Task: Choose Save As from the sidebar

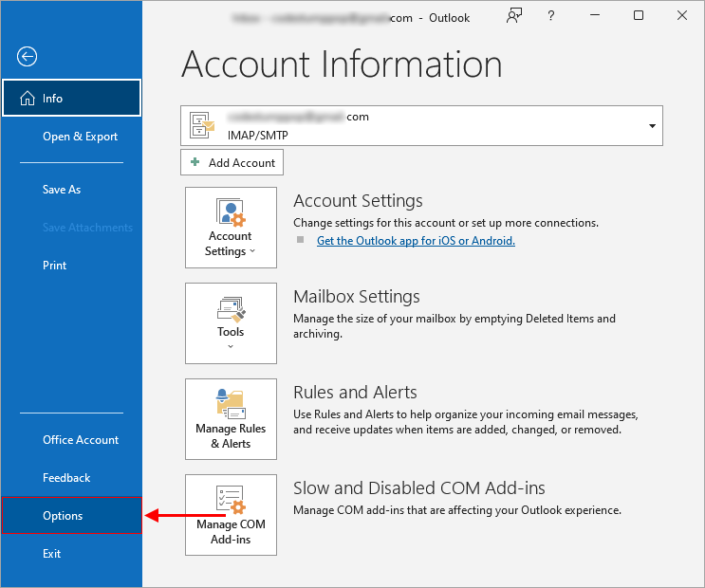Action: [x=62, y=190]
